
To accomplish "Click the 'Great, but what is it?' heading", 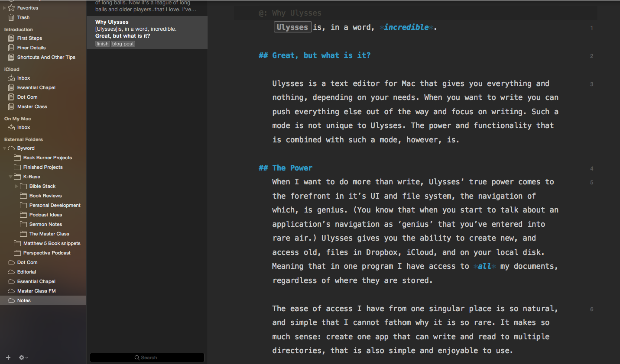I will (321, 55).
